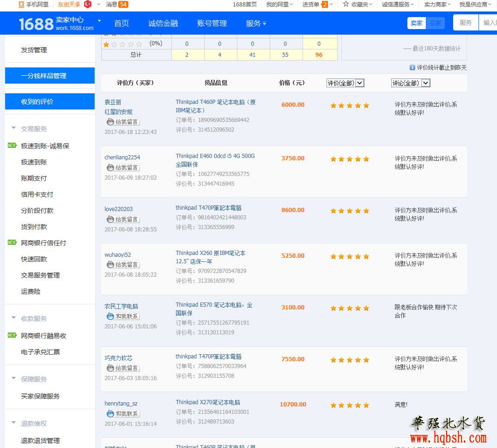497x448 pixels.
Task: Open 交易服务管理 sidebar item
Action: tap(40, 275)
